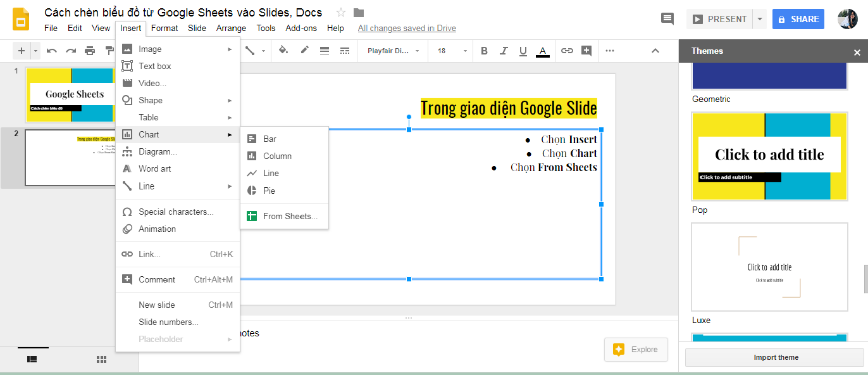Viewport: 868px width, 375px height.
Task: Insert a Pie chart
Action: pyautogui.click(x=285, y=191)
